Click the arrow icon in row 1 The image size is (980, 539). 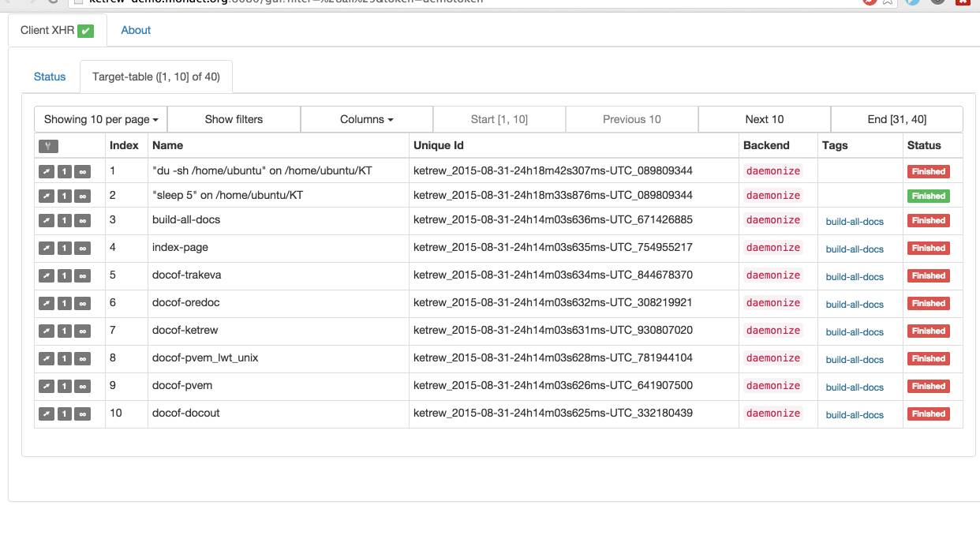click(x=47, y=172)
